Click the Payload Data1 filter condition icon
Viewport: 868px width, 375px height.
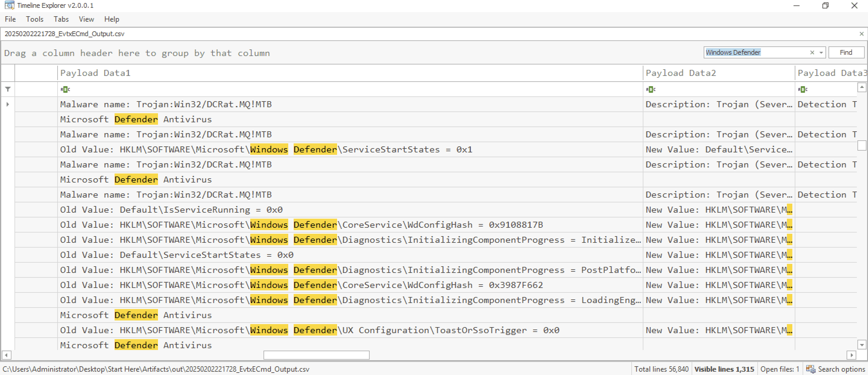click(65, 89)
